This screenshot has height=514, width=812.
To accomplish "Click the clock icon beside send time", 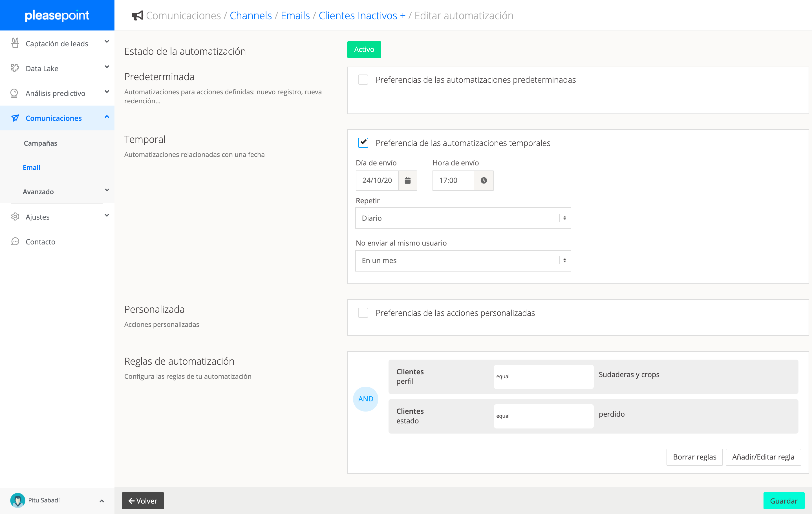I will 484,181.
